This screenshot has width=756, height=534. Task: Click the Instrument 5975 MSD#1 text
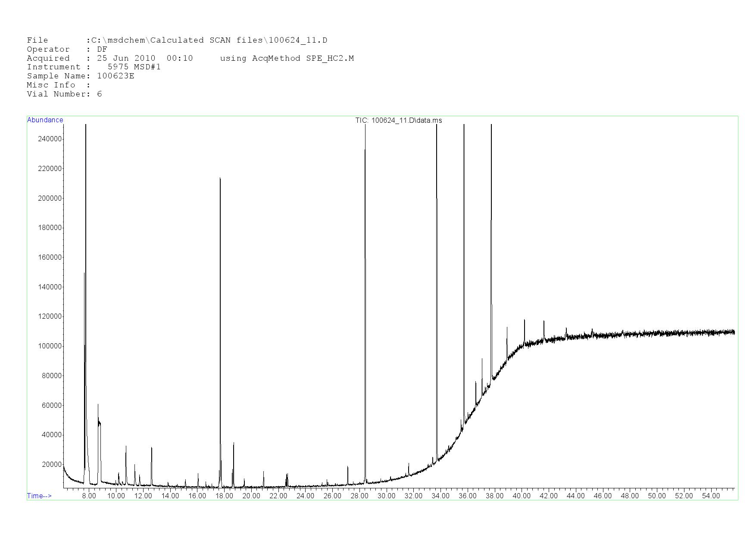(134, 67)
